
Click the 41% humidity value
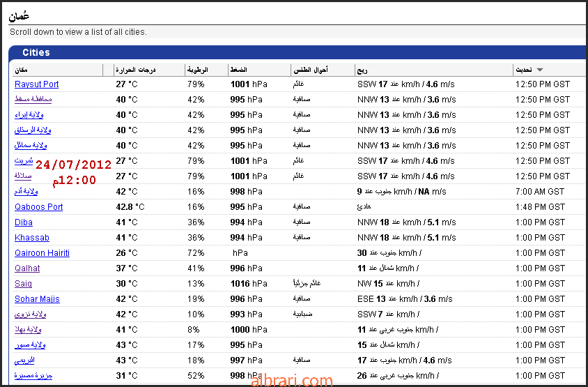tap(196, 268)
